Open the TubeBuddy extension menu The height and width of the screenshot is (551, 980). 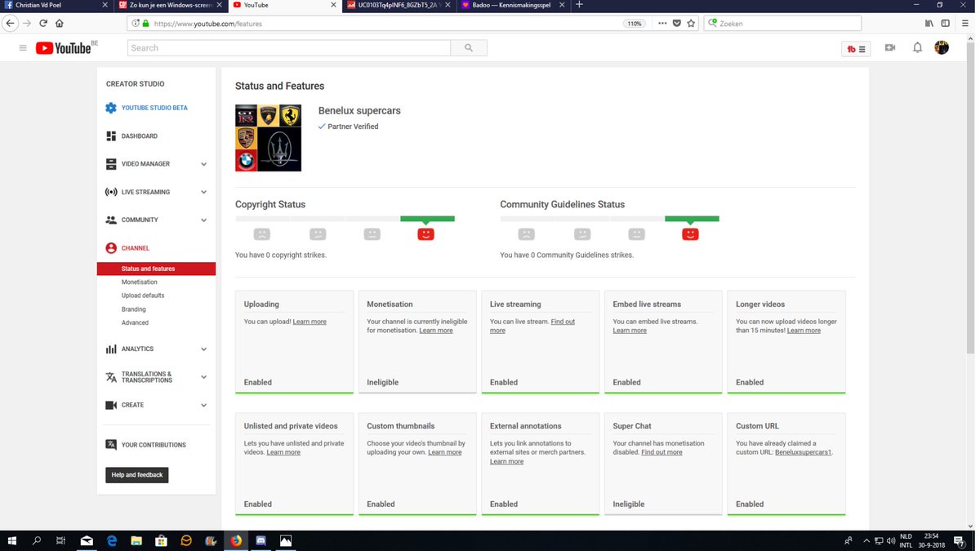click(x=856, y=49)
